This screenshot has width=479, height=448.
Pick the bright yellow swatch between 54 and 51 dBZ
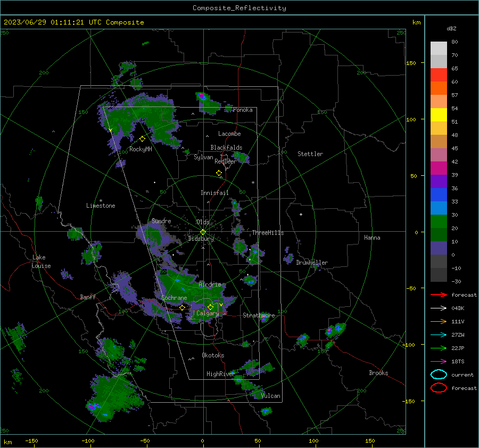(439, 115)
